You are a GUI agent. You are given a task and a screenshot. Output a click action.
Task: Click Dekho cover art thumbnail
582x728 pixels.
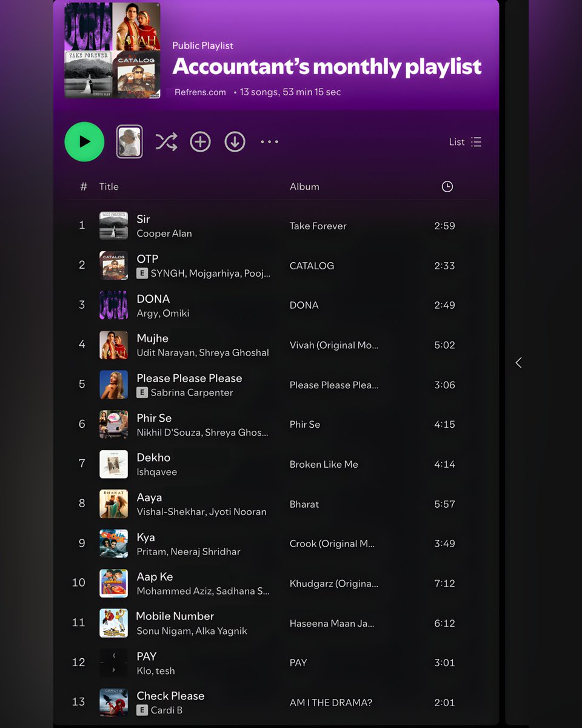[113, 464]
